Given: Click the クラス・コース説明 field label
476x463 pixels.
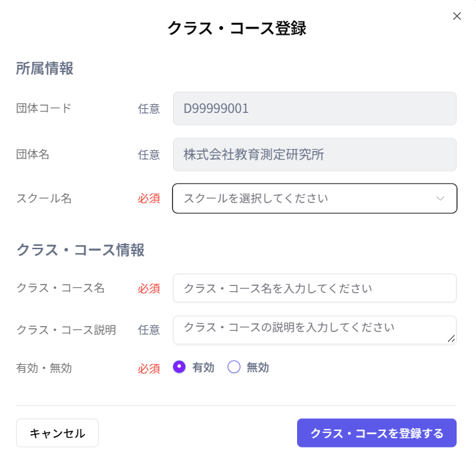Looking at the screenshot, I should point(66,329).
